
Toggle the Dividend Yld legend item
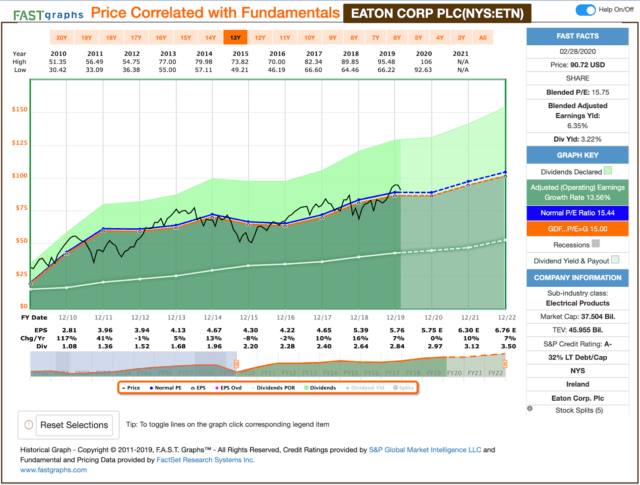tap(365, 388)
